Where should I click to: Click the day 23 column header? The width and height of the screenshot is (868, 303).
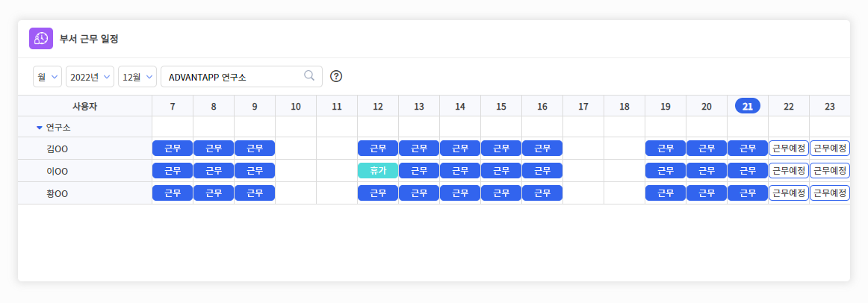829,106
